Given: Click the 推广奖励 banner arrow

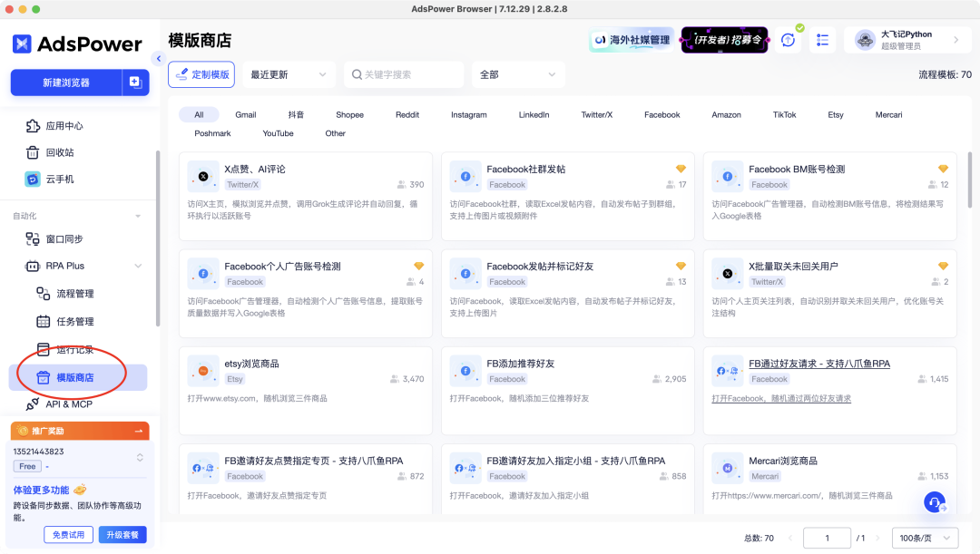Looking at the screenshot, I should (139, 431).
